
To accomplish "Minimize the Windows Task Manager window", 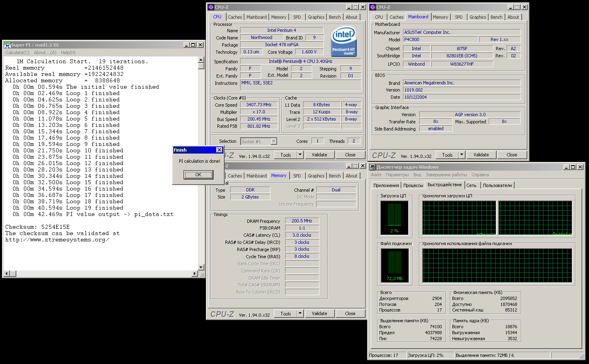I will click(566, 167).
